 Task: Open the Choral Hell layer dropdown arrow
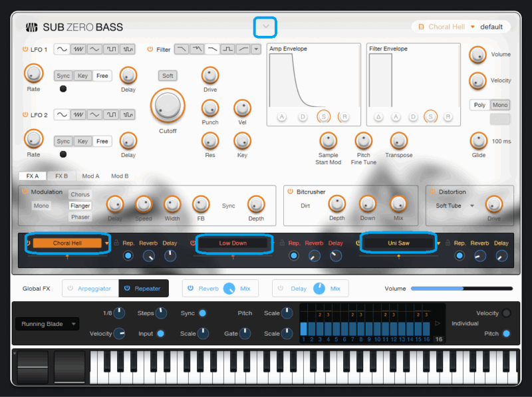tap(107, 243)
